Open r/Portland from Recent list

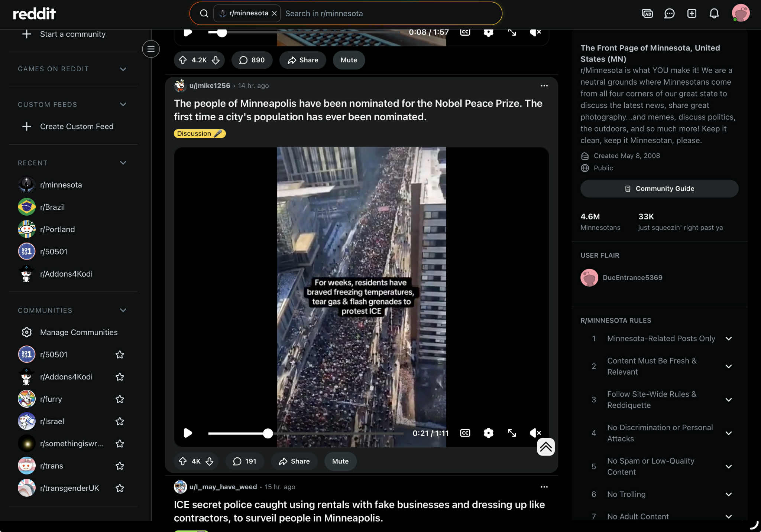[57, 229]
